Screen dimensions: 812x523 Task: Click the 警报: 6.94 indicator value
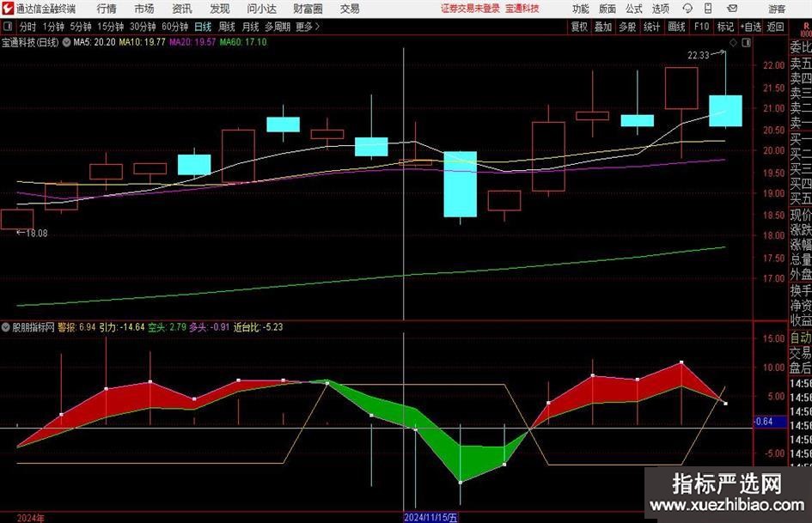tap(76, 327)
